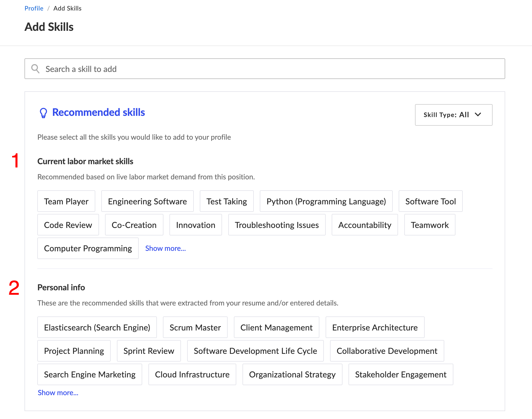Select the Software Tool skill
The image size is (532, 419).
430,201
